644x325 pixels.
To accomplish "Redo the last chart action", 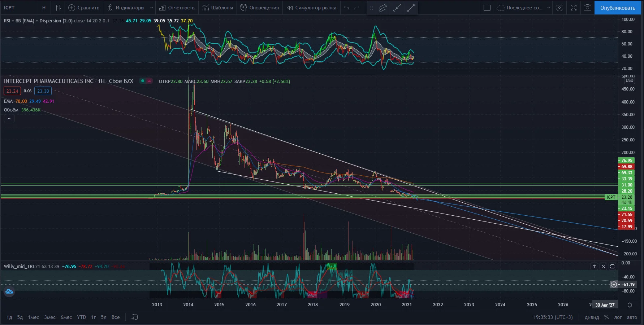I will click(x=357, y=8).
